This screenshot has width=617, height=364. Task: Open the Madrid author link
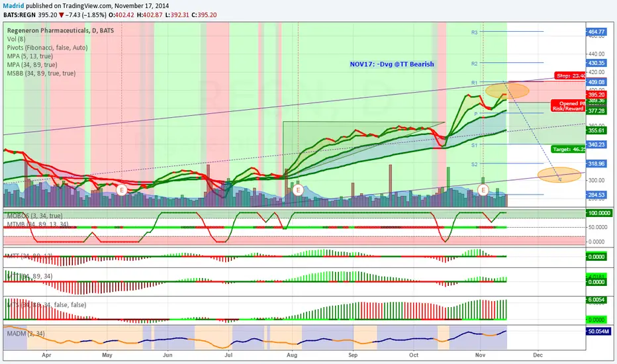[14, 6]
